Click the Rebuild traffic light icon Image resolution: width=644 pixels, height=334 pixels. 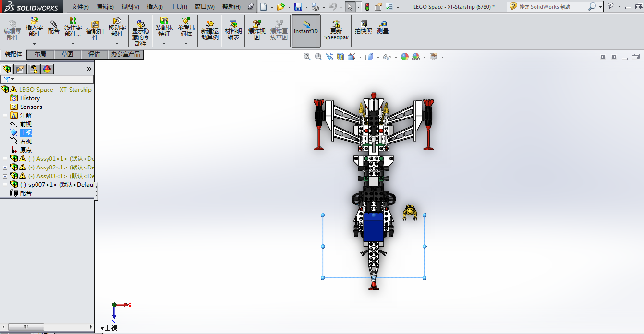pyautogui.click(x=367, y=7)
